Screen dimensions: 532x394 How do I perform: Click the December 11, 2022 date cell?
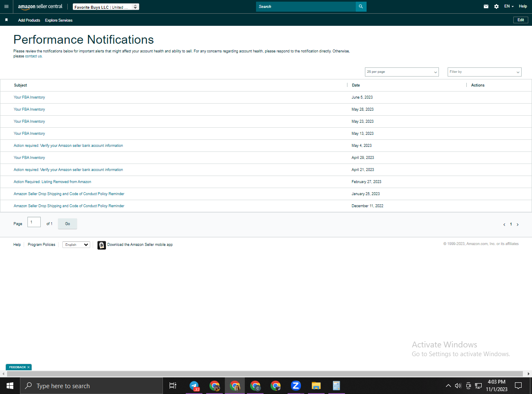click(x=367, y=206)
